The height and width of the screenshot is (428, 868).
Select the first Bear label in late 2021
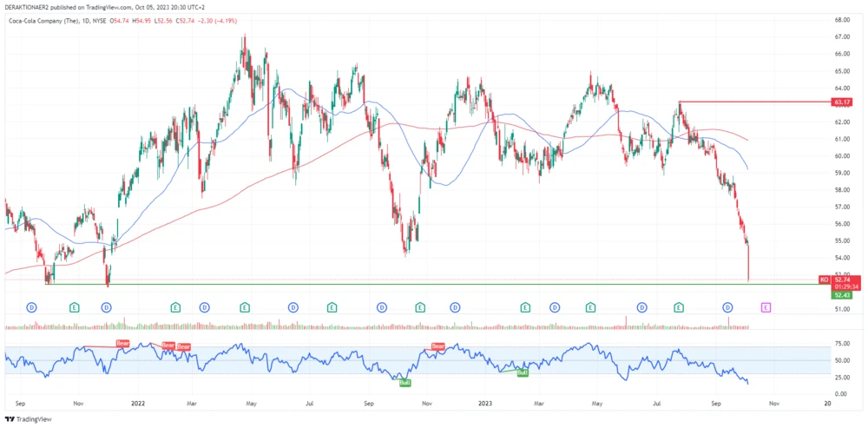122,344
